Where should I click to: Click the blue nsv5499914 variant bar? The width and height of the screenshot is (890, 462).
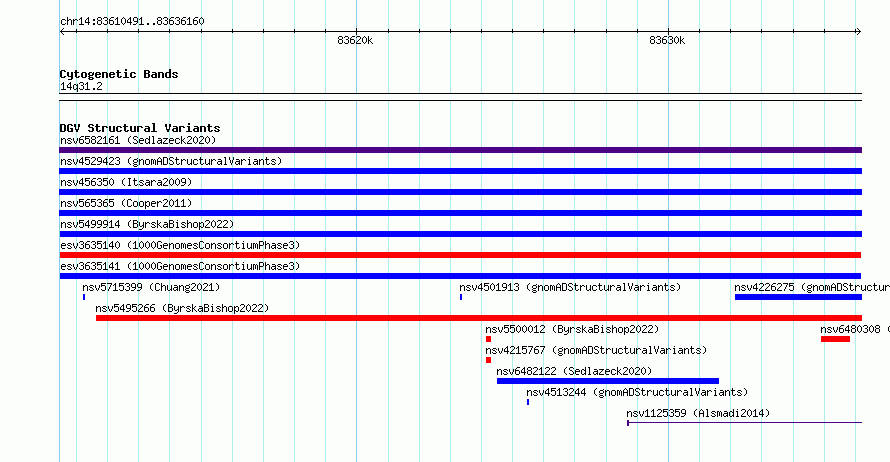(460, 234)
